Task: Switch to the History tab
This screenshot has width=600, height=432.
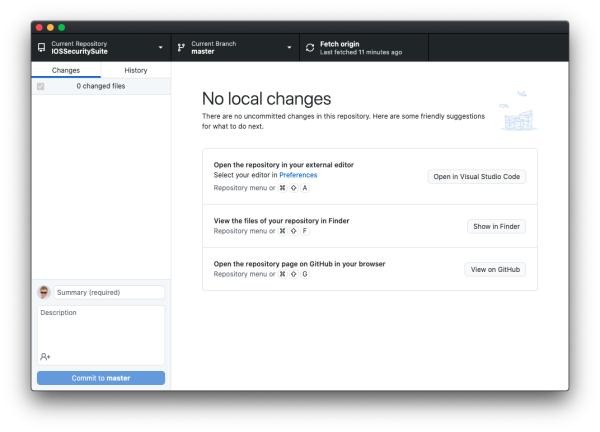Action: tap(136, 70)
